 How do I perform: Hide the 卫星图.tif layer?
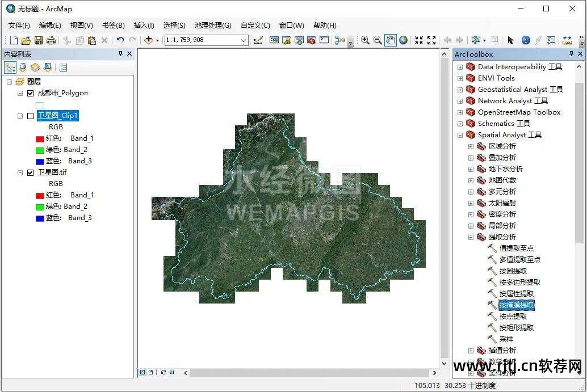[31, 172]
